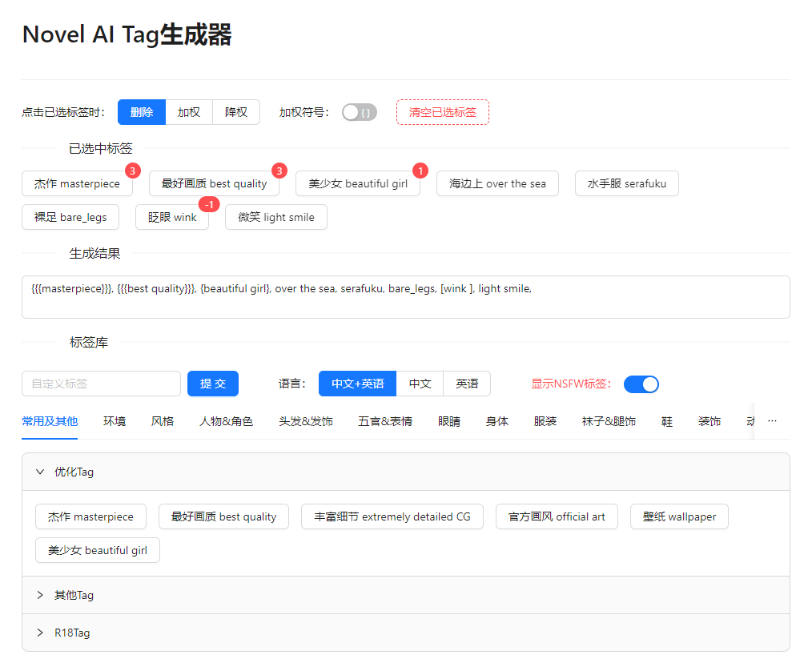Image resolution: width=812 pixels, height=663 pixels.
Task: Open the 常用及其他 tab
Action: 50,422
